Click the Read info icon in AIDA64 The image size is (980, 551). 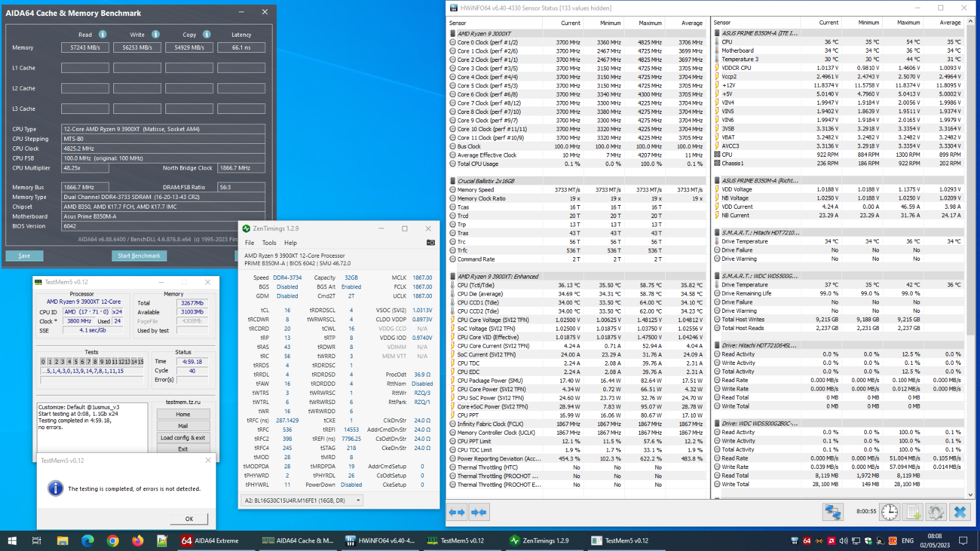pos(103,34)
